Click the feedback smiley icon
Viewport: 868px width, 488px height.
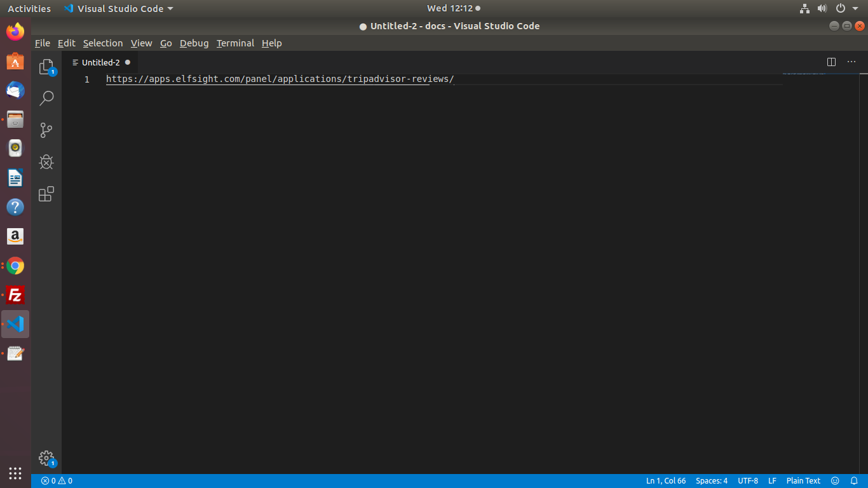[836, 481]
